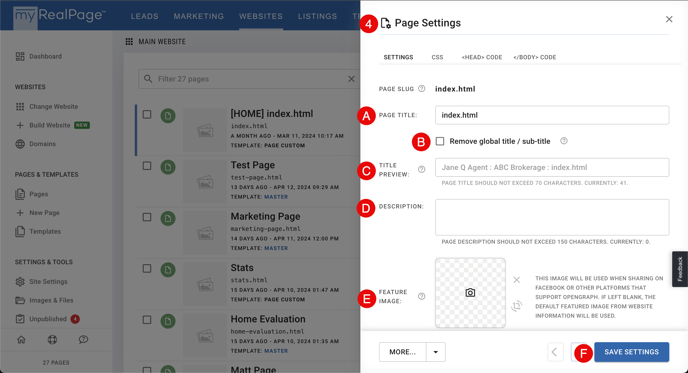Viewport: 688px width, 373px height.
Task: Switch to the SETTINGS tab
Action: (x=398, y=57)
